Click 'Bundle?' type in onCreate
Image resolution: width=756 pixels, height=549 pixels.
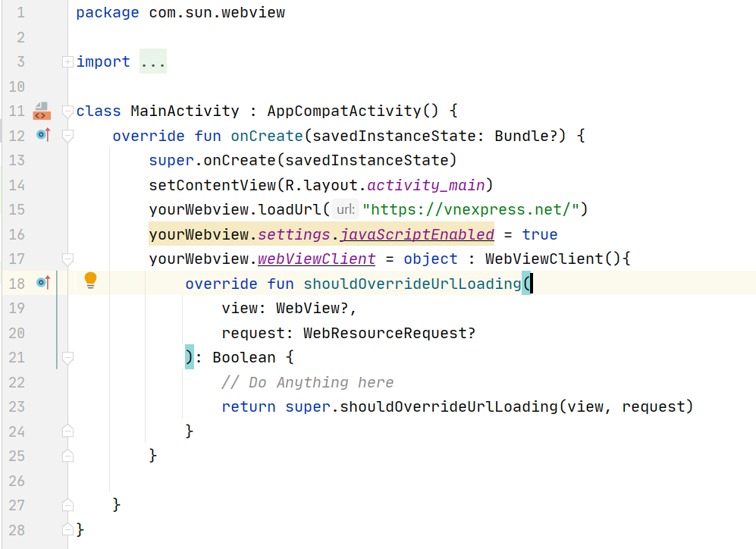pos(526,136)
